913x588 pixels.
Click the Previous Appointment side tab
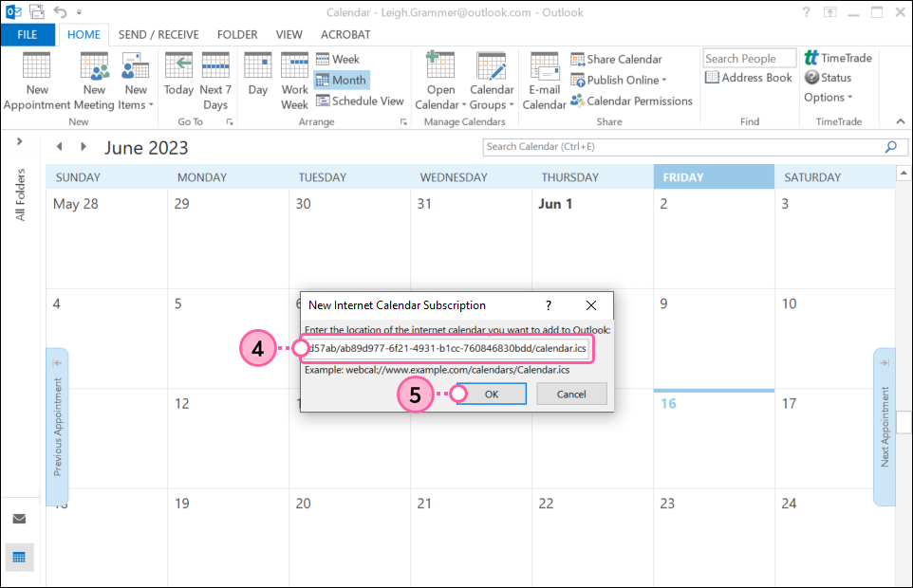tap(57, 427)
